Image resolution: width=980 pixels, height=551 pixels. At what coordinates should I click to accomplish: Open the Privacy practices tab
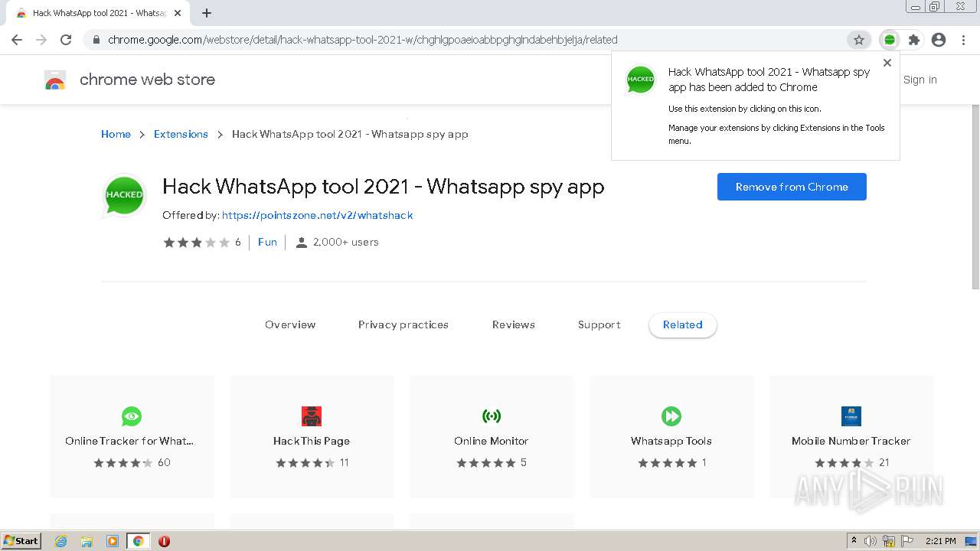(x=403, y=324)
